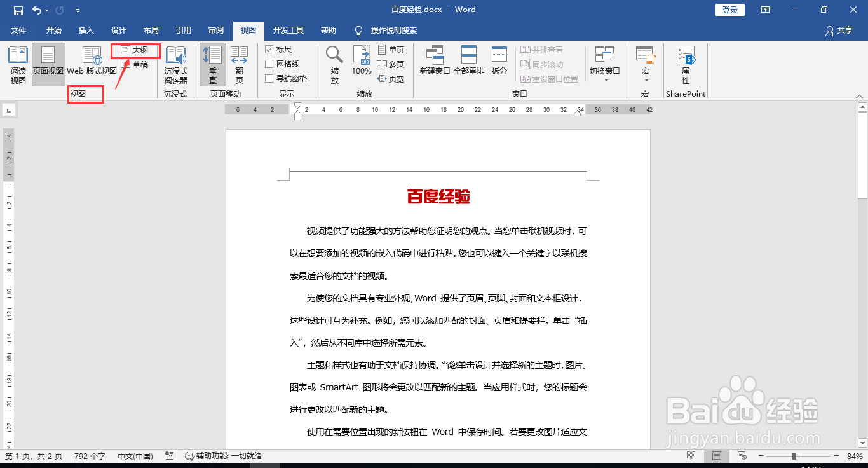Switch to the 设计 design tab
Viewport: 868px width, 468px height.
pos(119,31)
